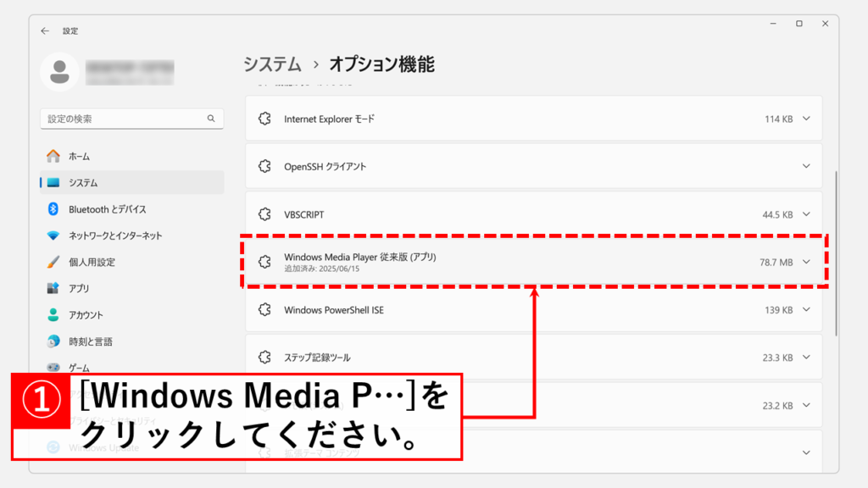This screenshot has height=488, width=868.
Task: Click the vertical scrollbar of feature list
Action: pyautogui.click(x=836, y=253)
